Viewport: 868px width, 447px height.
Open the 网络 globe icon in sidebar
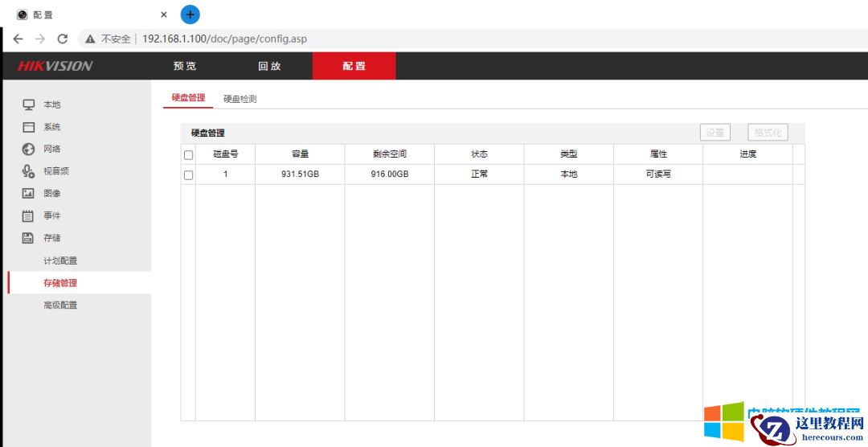(x=28, y=149)
